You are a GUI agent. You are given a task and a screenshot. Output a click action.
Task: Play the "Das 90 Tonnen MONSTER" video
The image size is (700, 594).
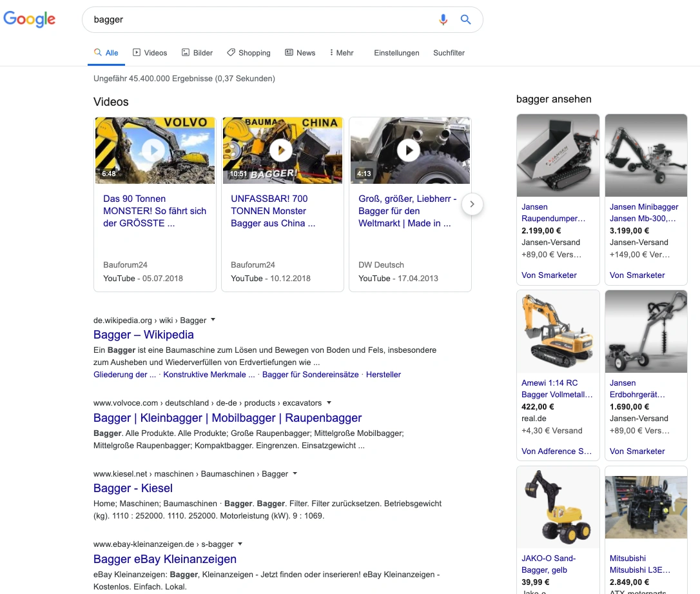tap(155, 150)
